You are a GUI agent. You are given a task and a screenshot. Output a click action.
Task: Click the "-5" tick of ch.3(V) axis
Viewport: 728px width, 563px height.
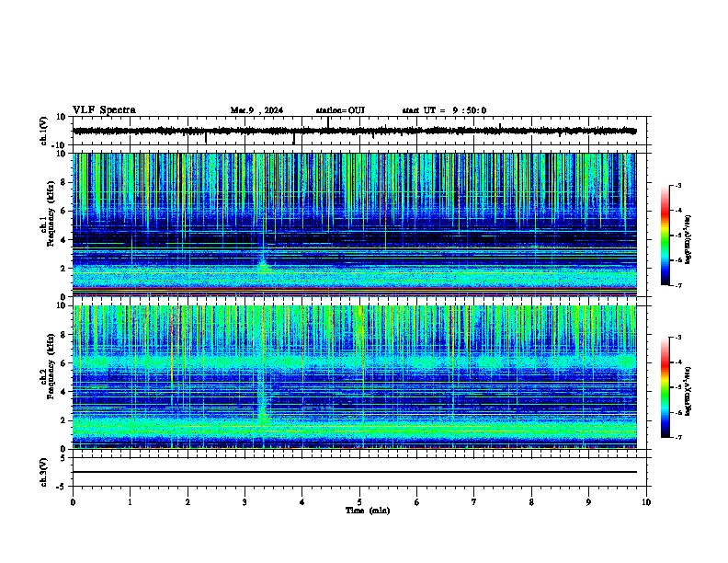(62, 487)
